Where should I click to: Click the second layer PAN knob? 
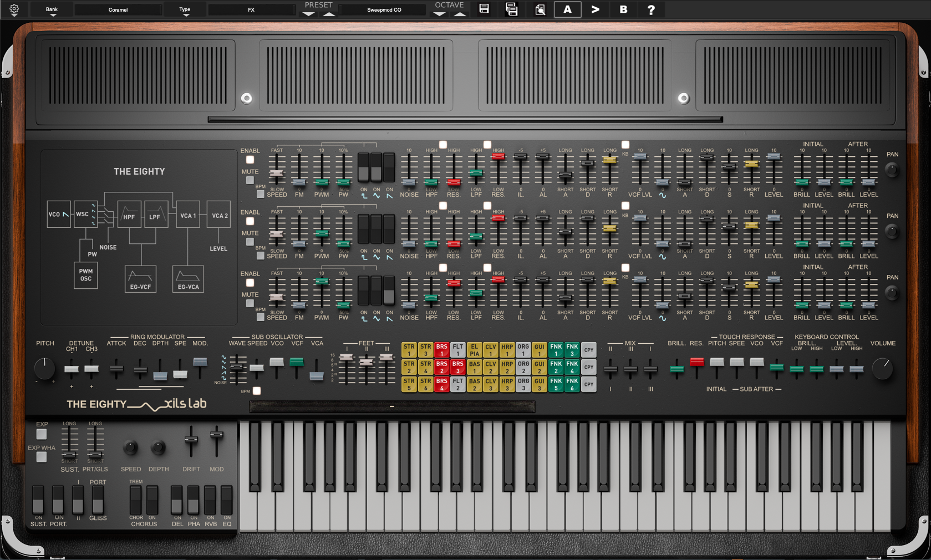892,232
